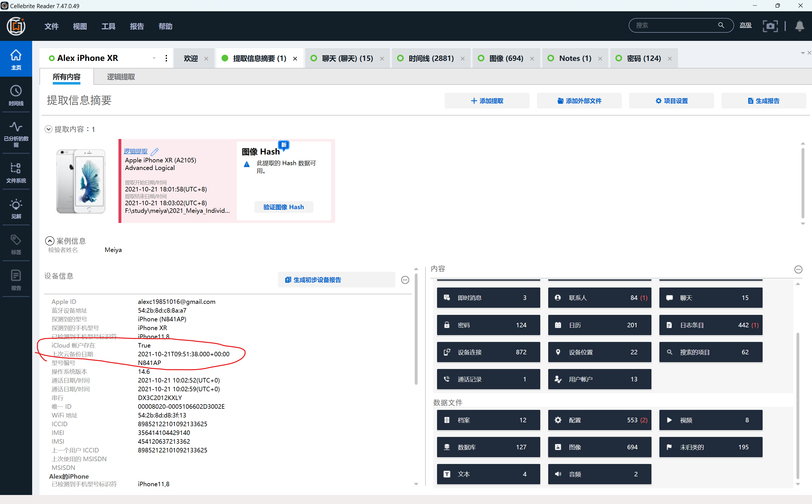Click the notification bell icon
This screenshot has height=504, width=812.
coord(799,26)
